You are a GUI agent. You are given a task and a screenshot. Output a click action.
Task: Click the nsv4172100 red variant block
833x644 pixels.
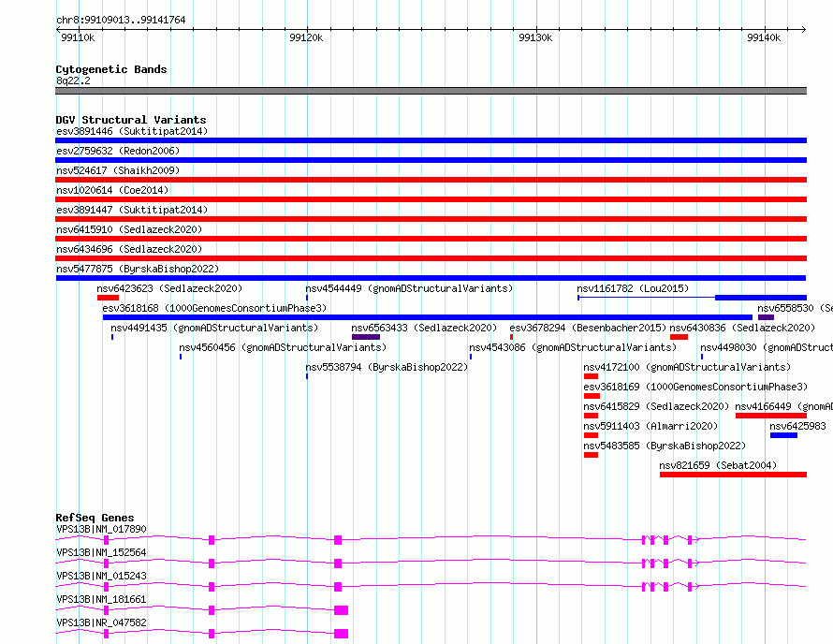click(x=591, y=376)
